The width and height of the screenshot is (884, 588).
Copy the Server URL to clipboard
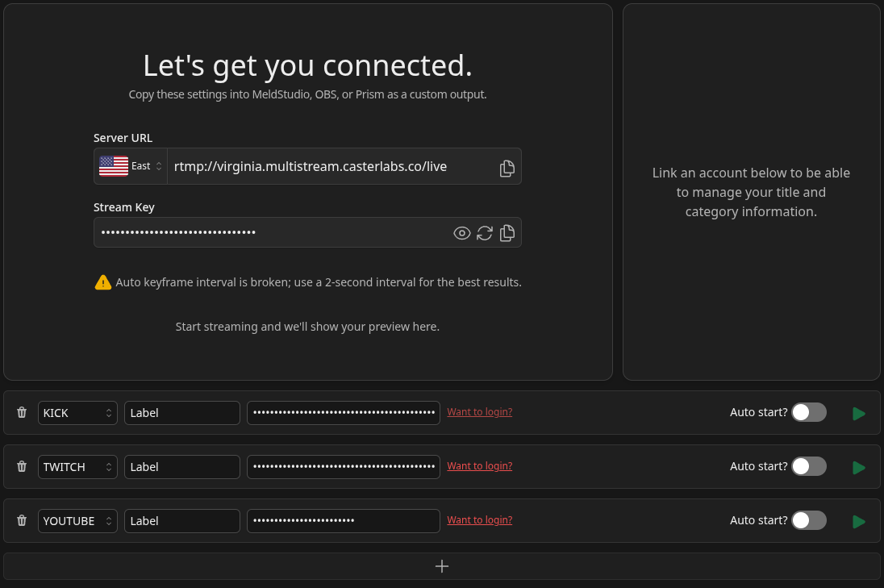pyautogui.click(x=507, y=166)
